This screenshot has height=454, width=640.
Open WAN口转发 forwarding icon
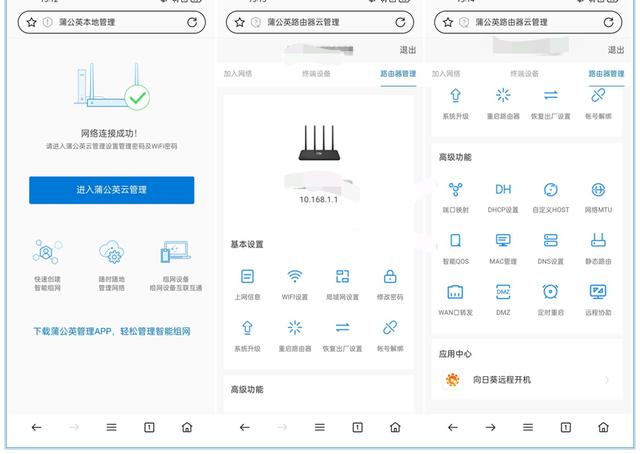pos(456,292)
